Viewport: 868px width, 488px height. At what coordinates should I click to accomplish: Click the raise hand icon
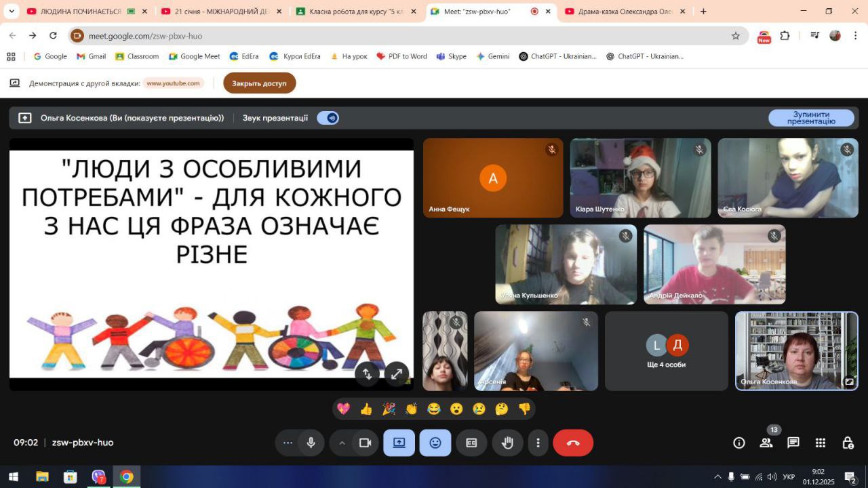coord(507,443)
